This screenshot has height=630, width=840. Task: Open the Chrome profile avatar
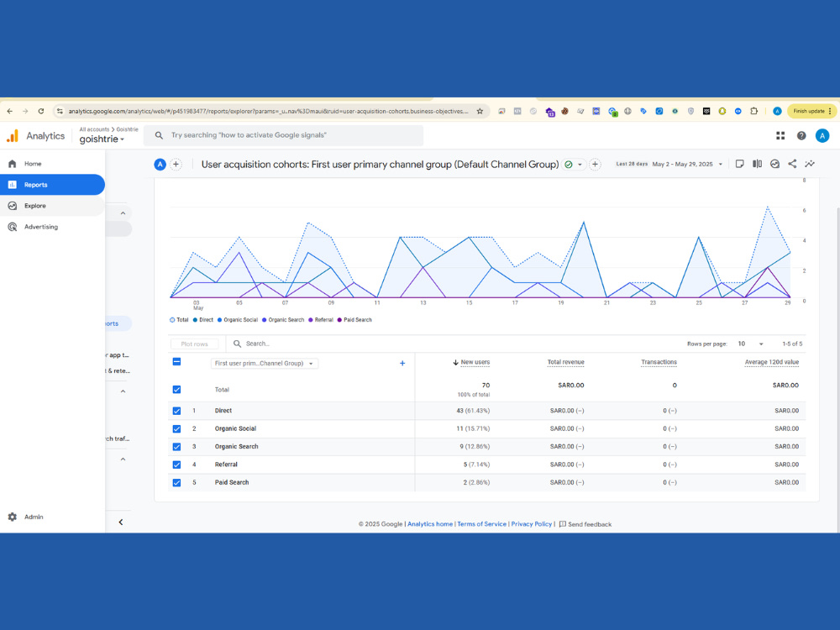[x=777, y=112]
